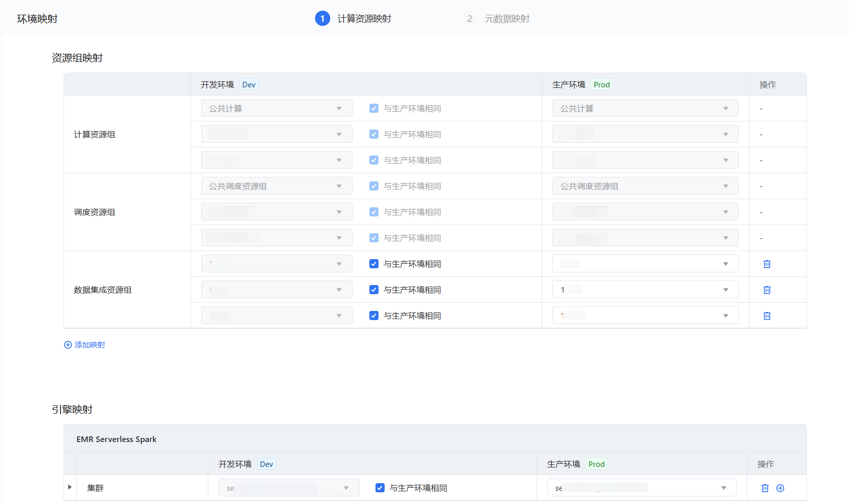
Task: Delete first data integration resource group mapping
Action: pos(767,264)
